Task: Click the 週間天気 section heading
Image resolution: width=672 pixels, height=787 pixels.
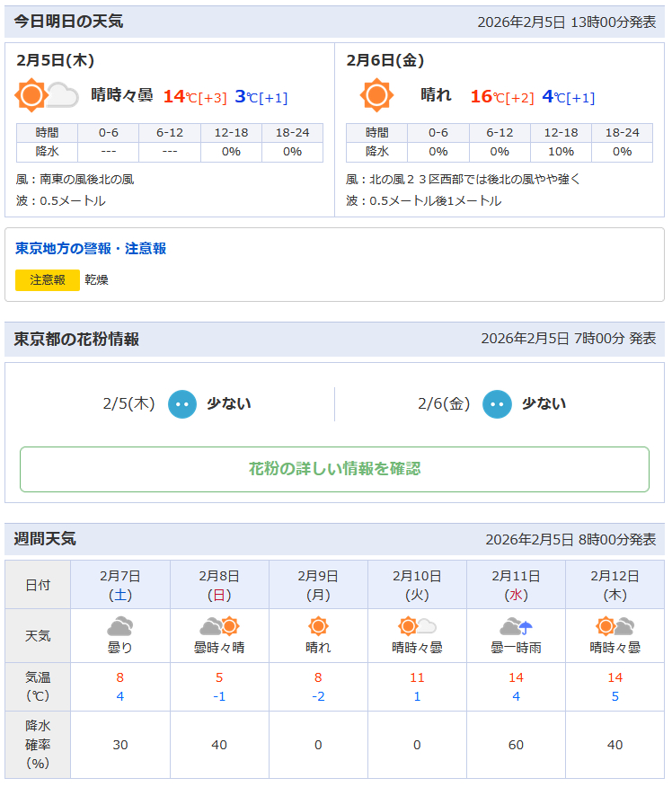Action: click(x=45, y=539)
